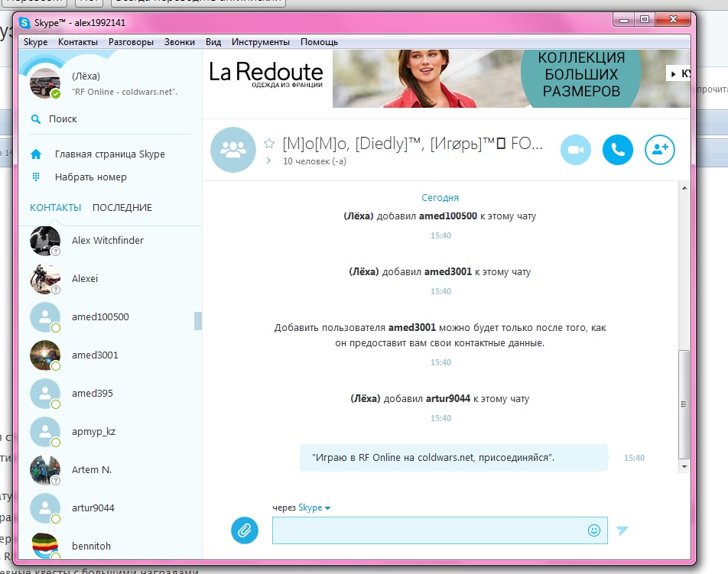Open the Вид menu
This screenshot has width=728, height=574.
click(213, 42)
